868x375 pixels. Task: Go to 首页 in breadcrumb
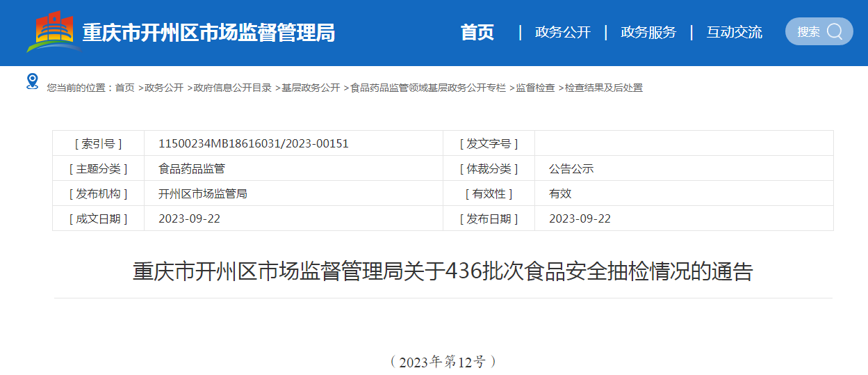click(x=125, y=88)
